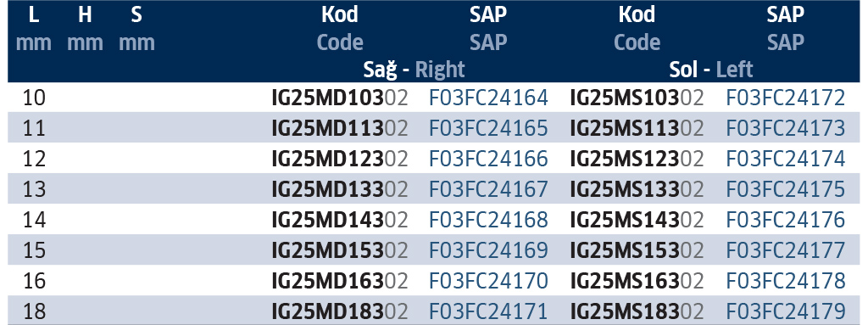Select code IG25MS10302
868x325 pixels.
(637, 98)
